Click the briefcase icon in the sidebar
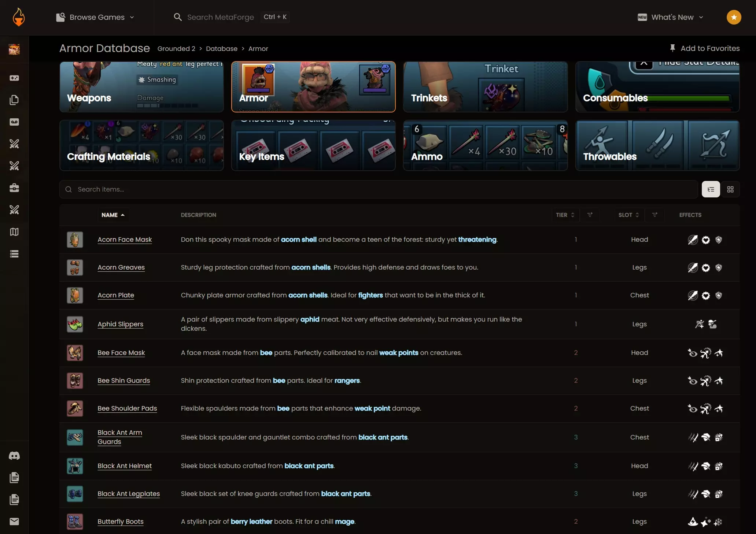 14,188
